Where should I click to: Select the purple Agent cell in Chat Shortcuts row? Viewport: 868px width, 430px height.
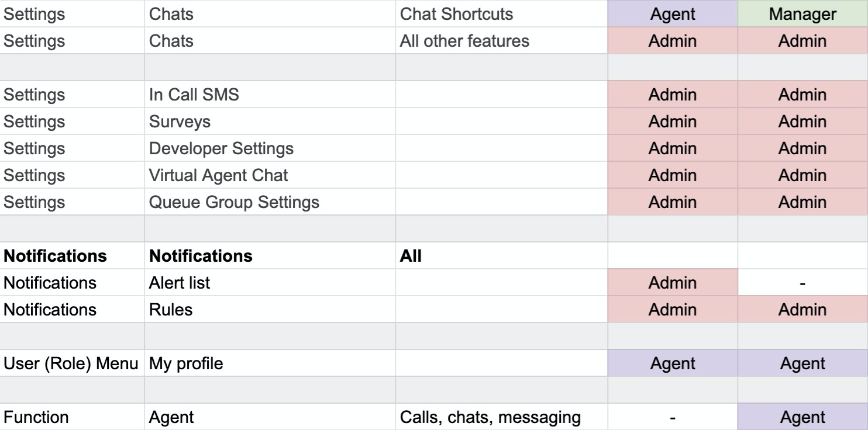(x=673, y=15)
